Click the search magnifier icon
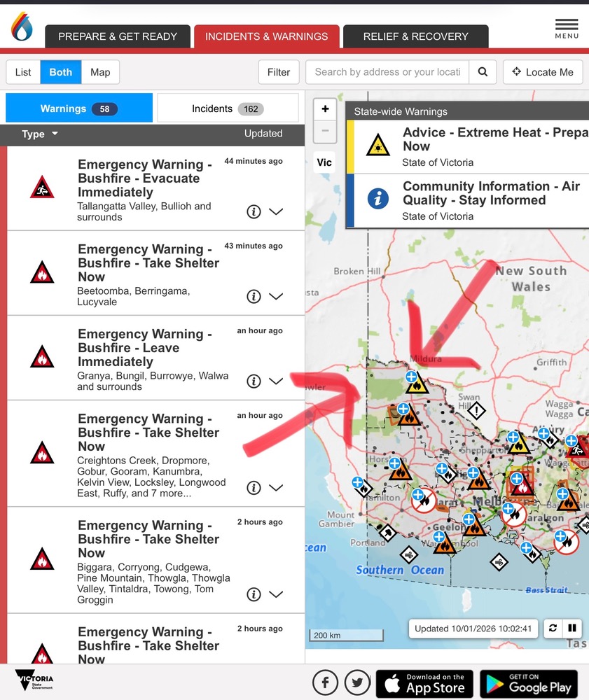 [483, 72]
